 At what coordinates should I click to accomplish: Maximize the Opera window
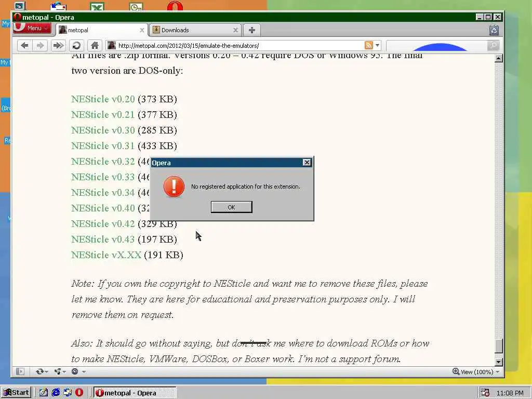[488, 17]
